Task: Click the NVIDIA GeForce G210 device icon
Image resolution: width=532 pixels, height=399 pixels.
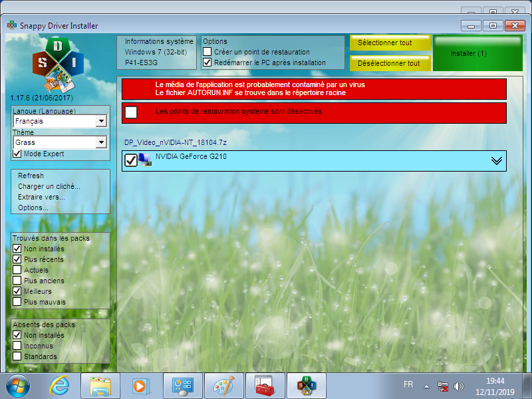Action: point(145,160)
